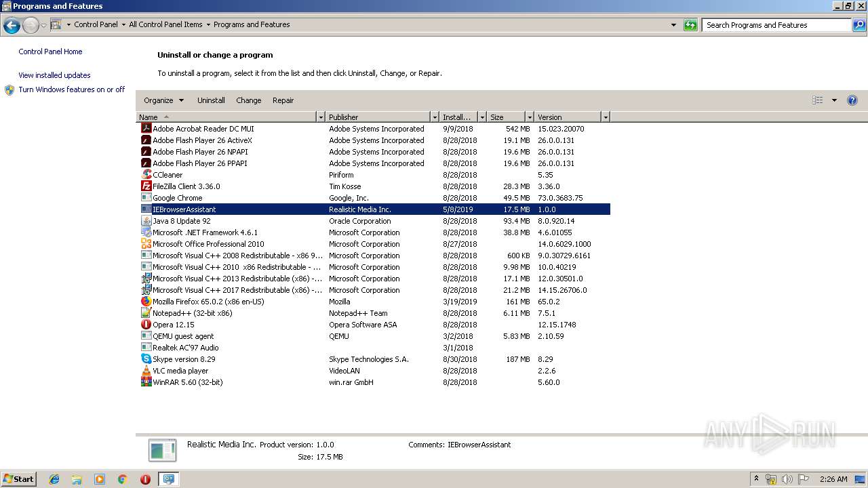Click the change view icon button
Image resolution: width=868 pixels, height=488 pixels.
click(818, 100)
